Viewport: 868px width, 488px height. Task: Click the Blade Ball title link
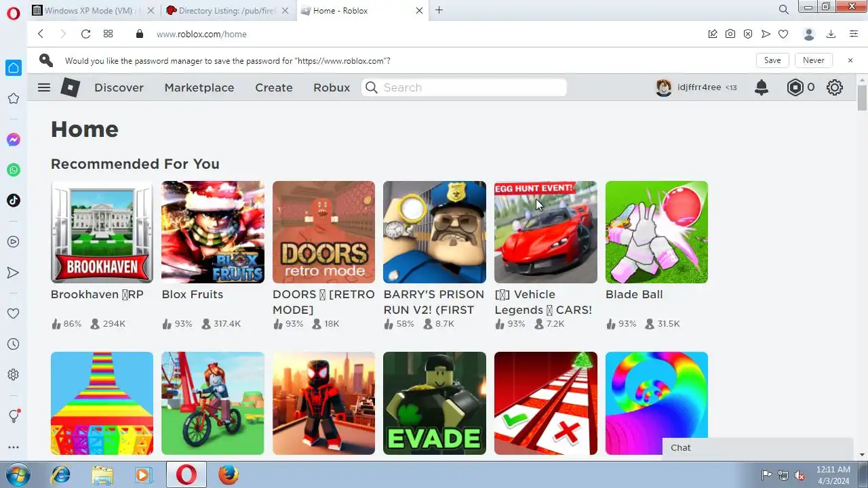634,294
